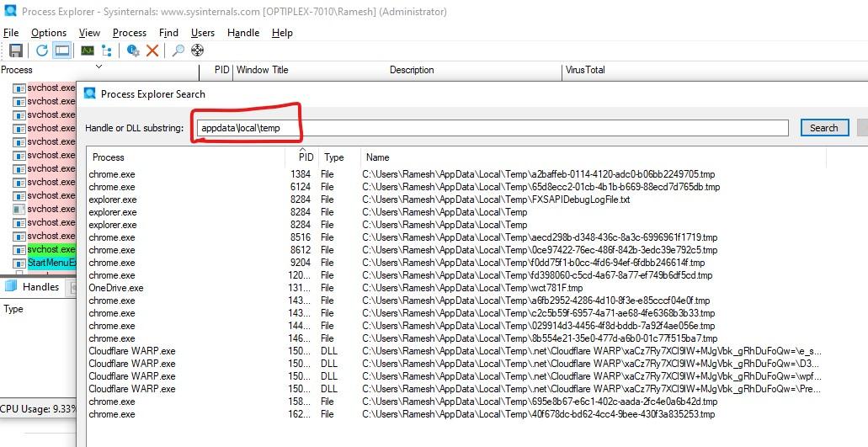Sort search results by Name column
This screenshot has height=447, width=868.
(x=594, y=157)
